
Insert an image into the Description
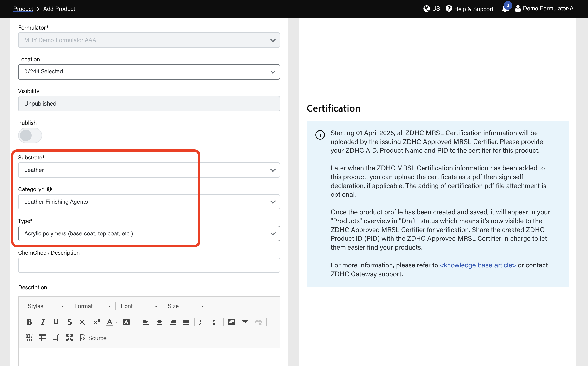tap(231, 322)
